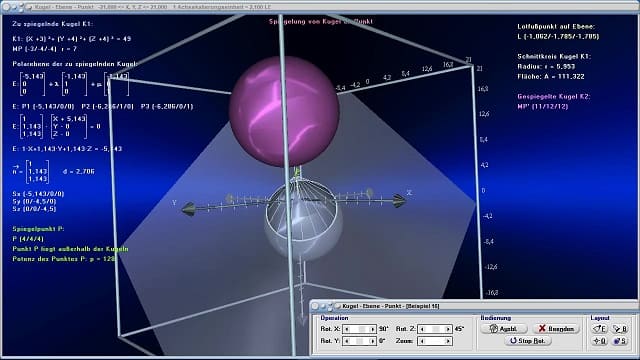Click 'Punkt P liegt außerhalb der Kugeln'
Viewport: 640px width, 360px height.
tap(70, 249)
